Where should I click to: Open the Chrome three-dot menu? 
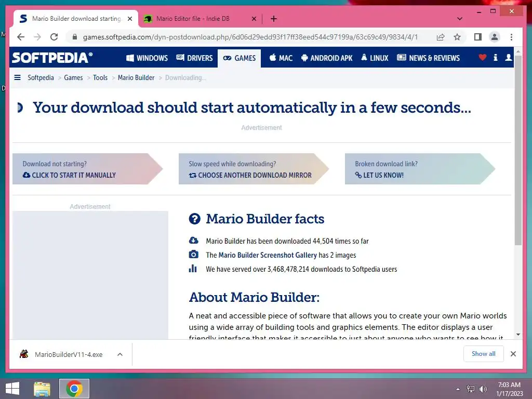click(x=511, y=37)
